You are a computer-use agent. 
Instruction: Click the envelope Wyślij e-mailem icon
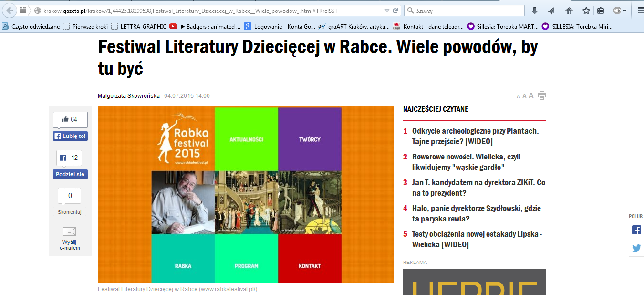point(70,232)
